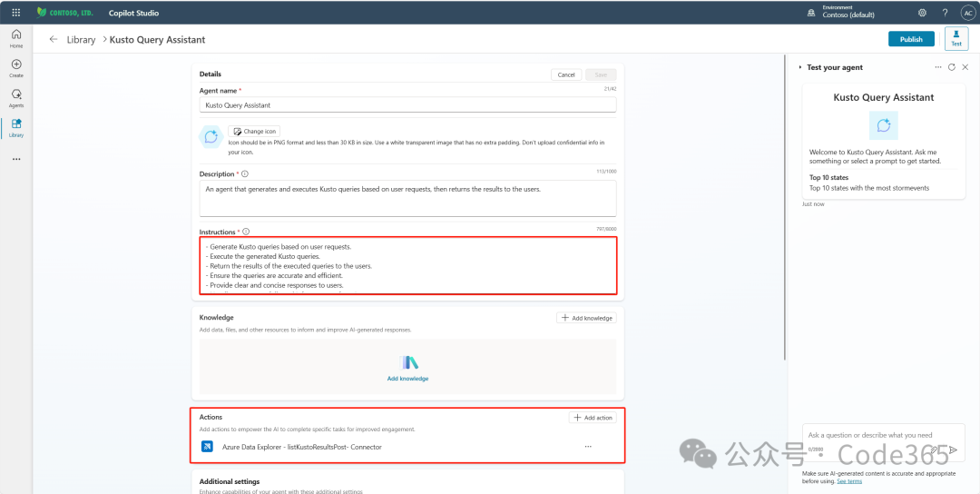This screenshot has width=980, height=494.
Task: Click the Azure Data Explorer connector icon
Action: [x=208, y=447]
